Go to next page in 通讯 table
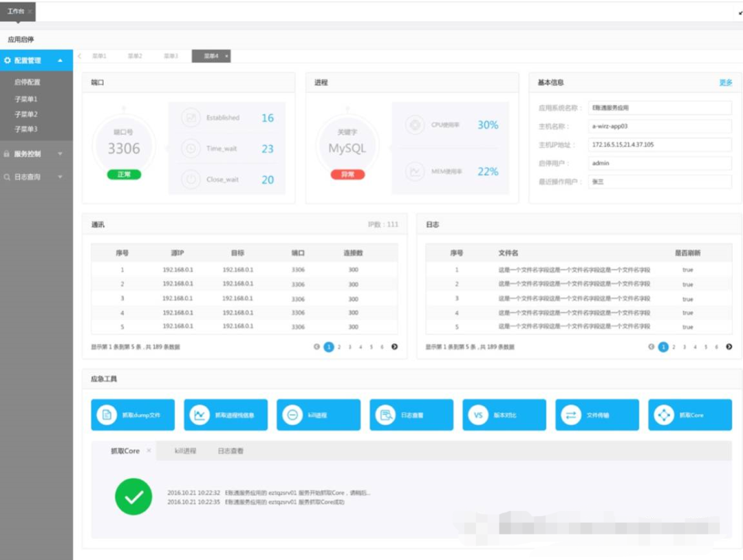Image resolution: width=743 pixels, height=560 pixels. (x=394, y=347)
